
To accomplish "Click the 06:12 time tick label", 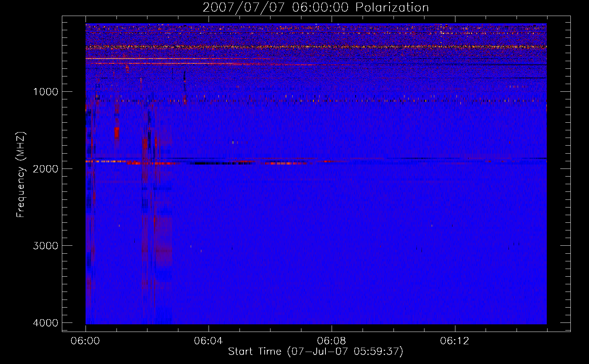I will [454, 341].
